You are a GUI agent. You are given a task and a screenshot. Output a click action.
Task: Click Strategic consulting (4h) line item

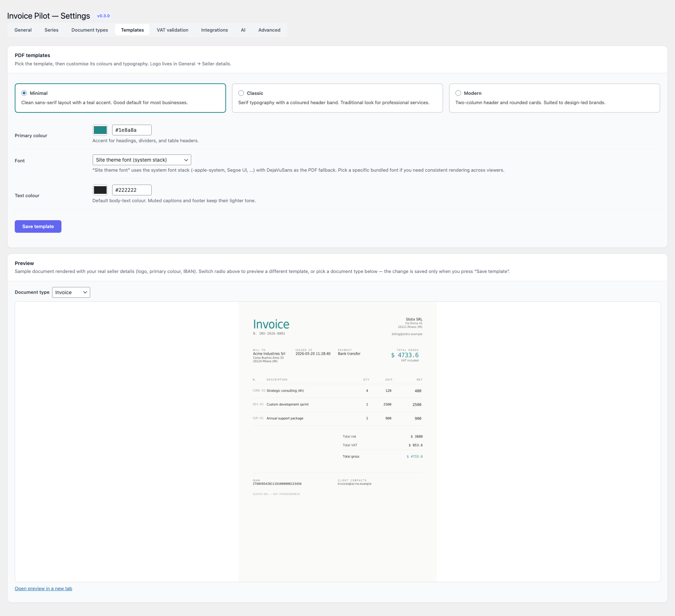(285, 391)
